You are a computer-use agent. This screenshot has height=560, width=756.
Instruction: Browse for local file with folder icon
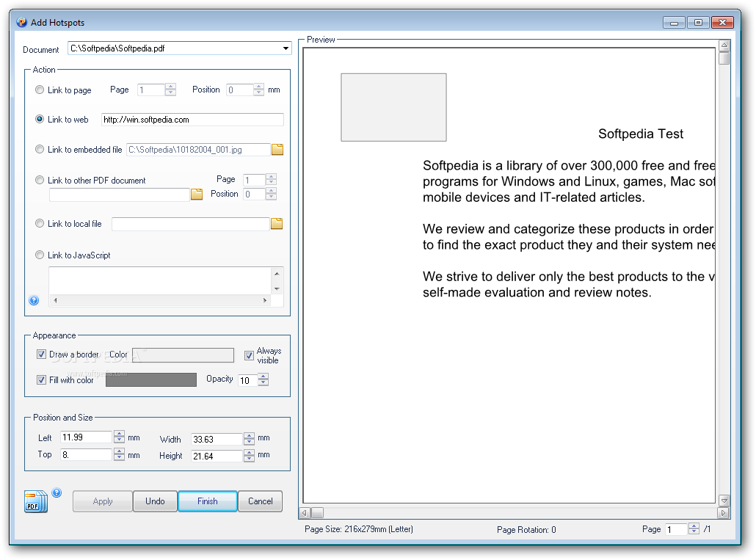click(x=277, y=224)
